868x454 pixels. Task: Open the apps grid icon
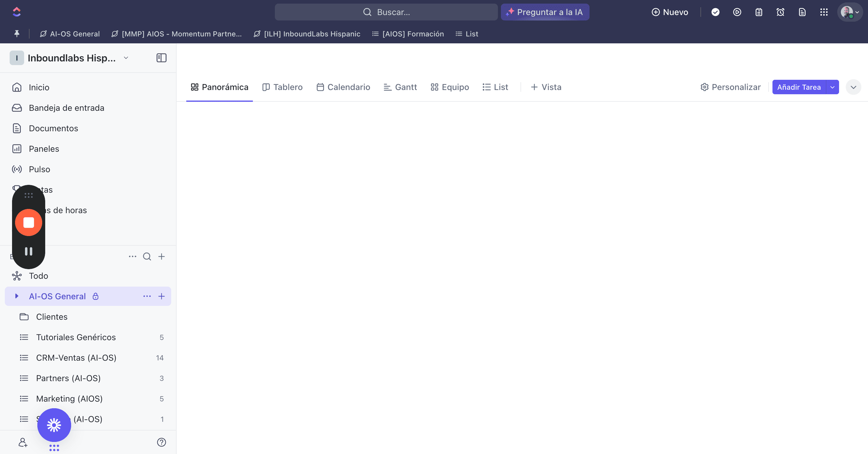pyautogui.click(x=824, y=12)
